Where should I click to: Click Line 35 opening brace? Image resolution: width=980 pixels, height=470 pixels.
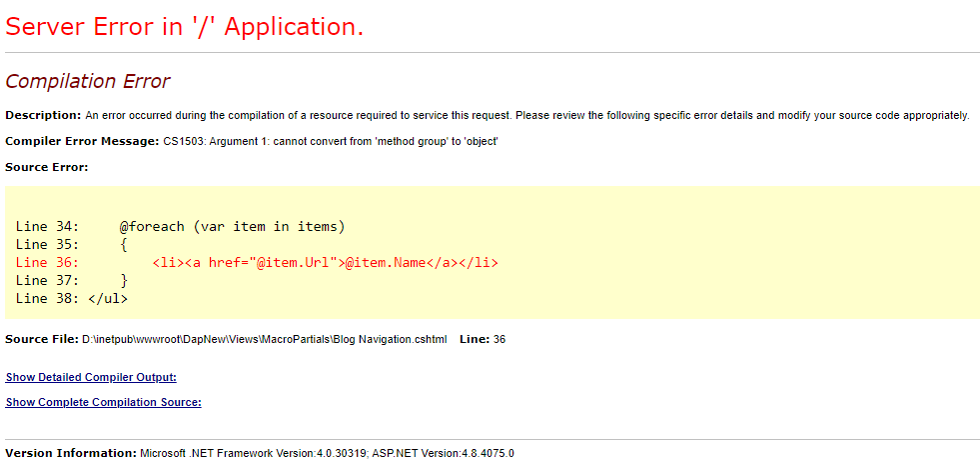(124, 245)
